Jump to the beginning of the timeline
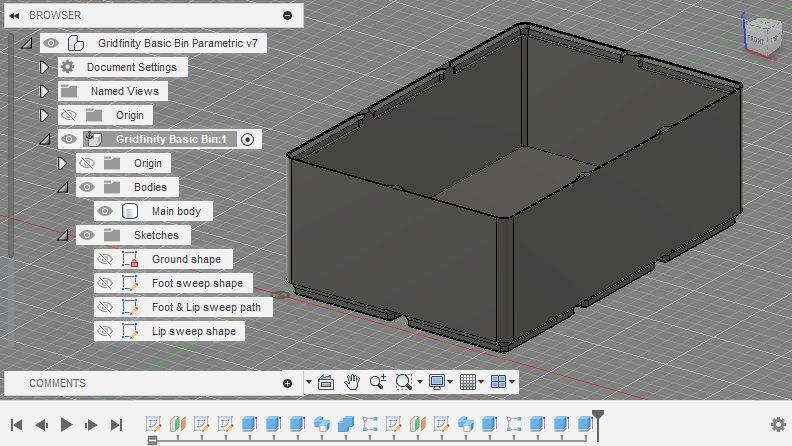 [16, 425]
